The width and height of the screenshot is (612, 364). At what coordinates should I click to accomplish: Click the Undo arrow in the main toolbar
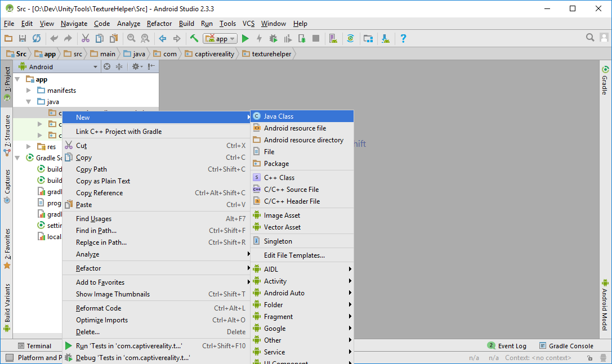[54, 38]
